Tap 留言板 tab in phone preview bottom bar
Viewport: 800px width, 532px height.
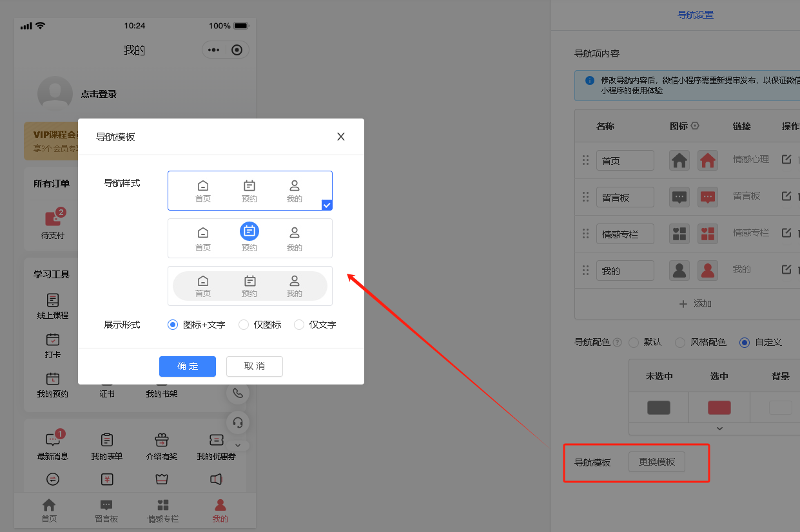[106, 511]
